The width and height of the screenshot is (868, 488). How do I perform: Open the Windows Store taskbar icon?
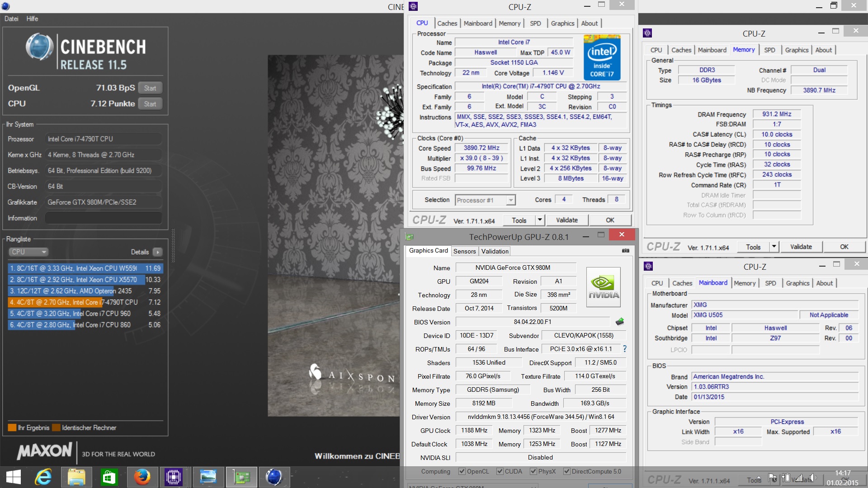(x=109, y=477)
